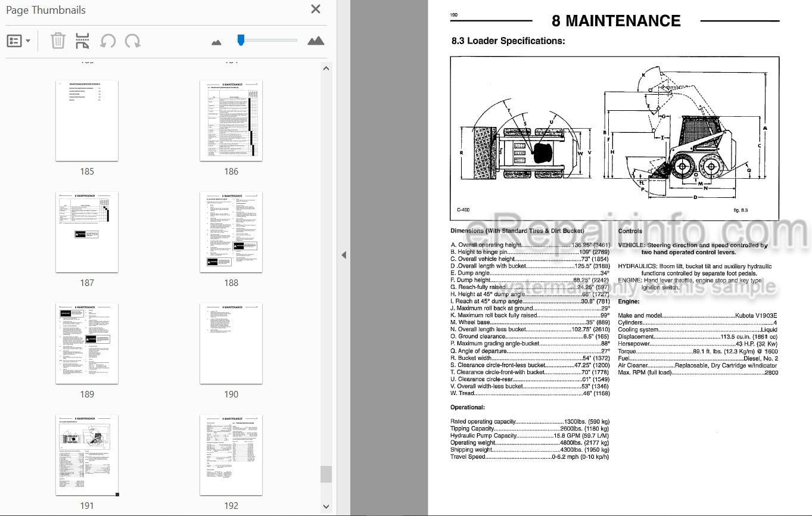
Task: Click the 'Horsepower' 43 H.P. line
Action: 698,344
